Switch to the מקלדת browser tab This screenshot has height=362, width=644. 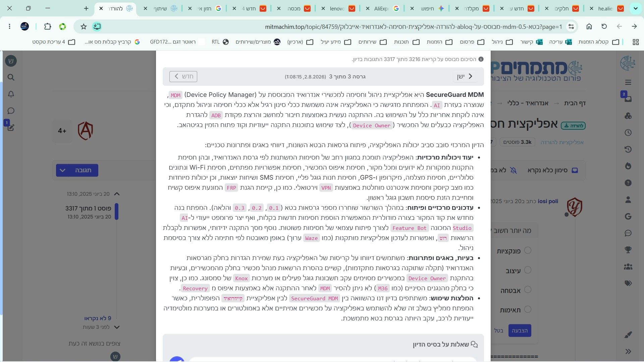point(471,8)
